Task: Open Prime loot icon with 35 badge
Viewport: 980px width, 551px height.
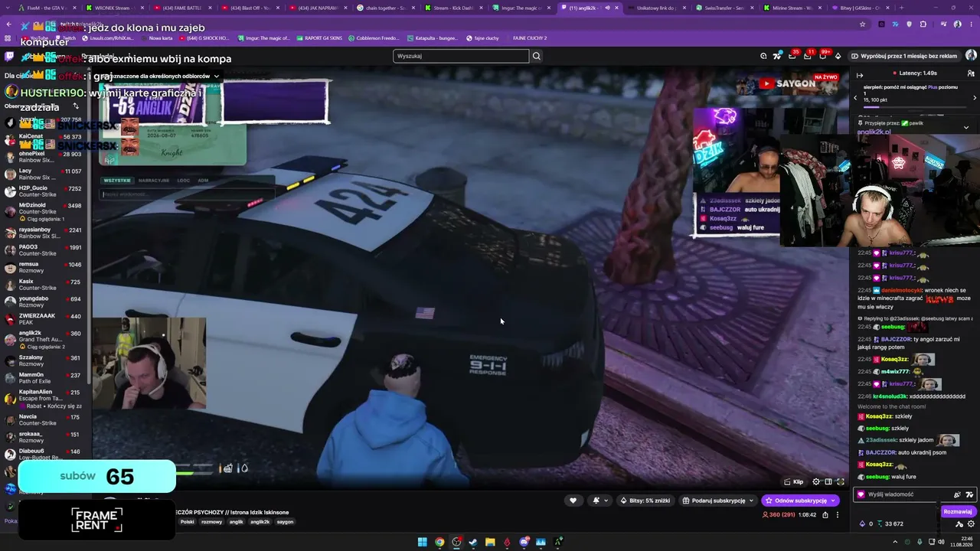Action: tap(792, 56)
